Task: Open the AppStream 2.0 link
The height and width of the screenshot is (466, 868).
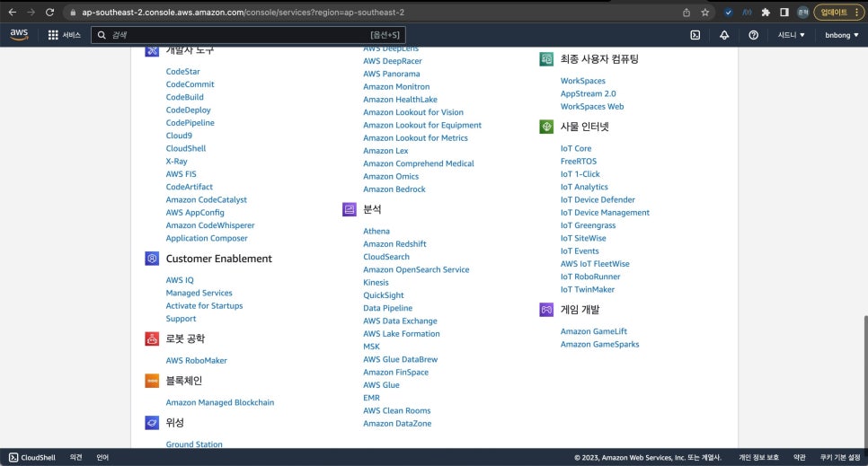Action: click(x=588, y=93)
